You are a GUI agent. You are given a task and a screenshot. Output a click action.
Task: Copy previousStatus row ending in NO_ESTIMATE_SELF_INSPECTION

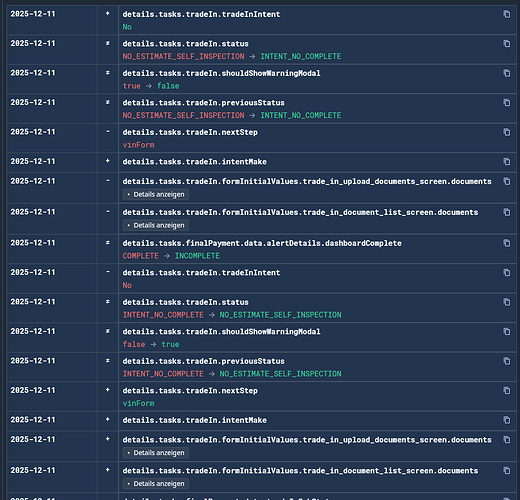pos(507,361)
